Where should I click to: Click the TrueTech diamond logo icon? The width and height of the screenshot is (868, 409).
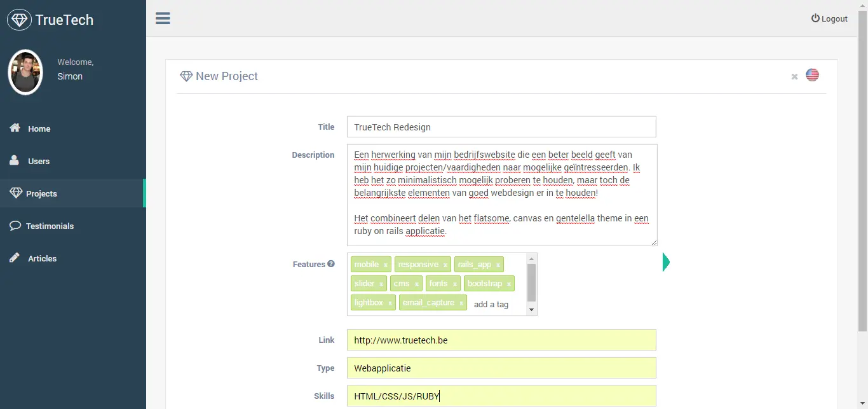click(19, 20)
